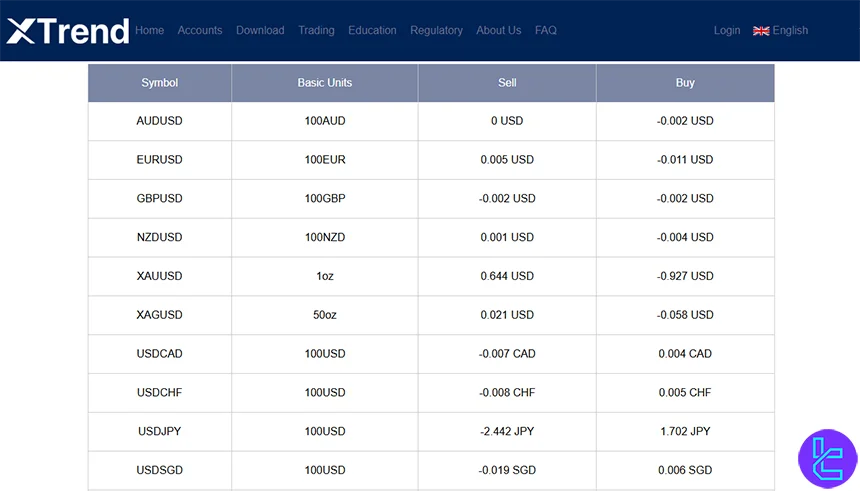Open the Accounts menu
This screenshot has height=491, width=860.
[200, 31]
